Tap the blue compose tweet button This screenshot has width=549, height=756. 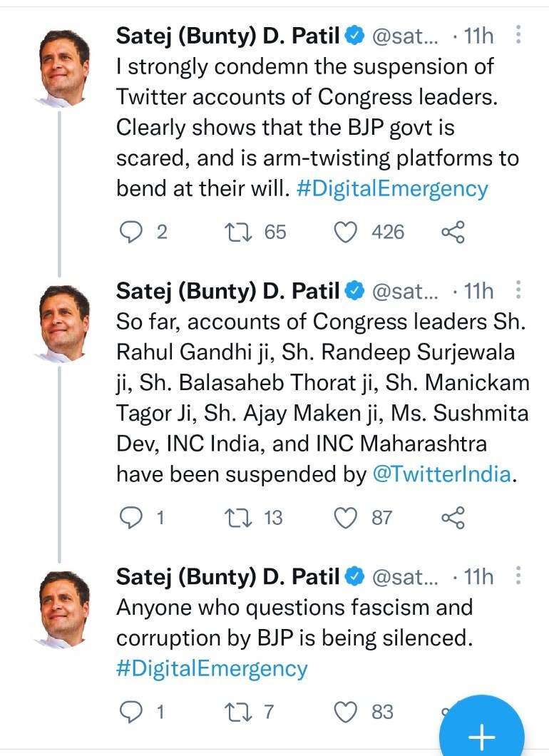[481, 731]
